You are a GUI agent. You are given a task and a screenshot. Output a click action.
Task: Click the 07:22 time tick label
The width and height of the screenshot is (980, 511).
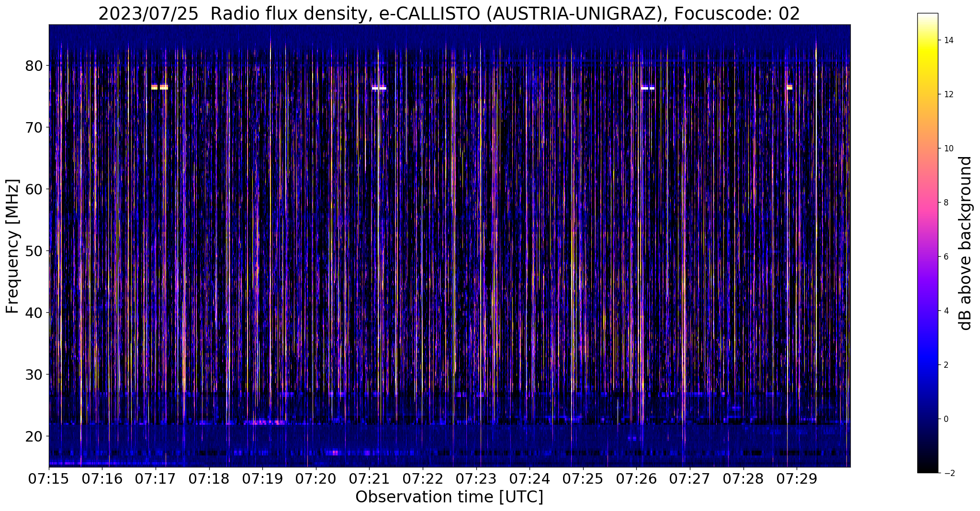click(423, 479)
